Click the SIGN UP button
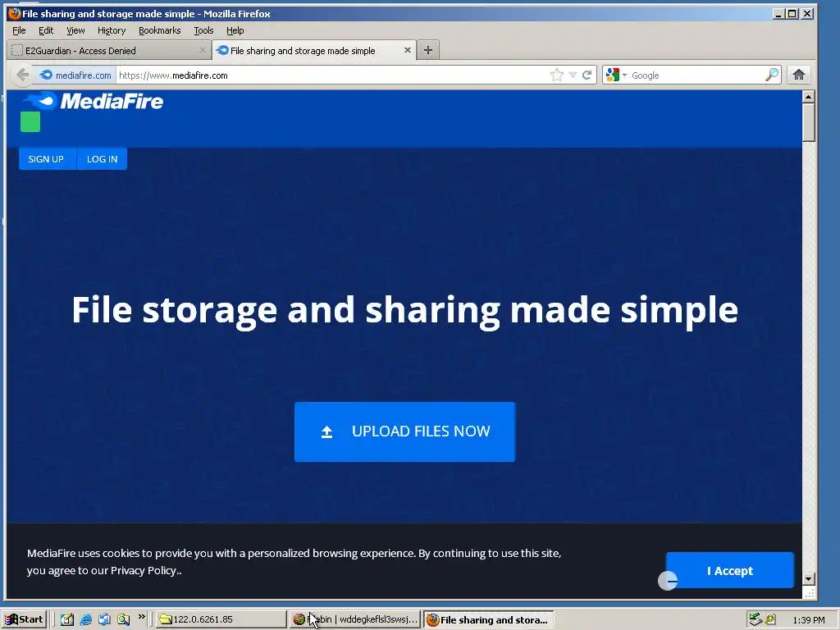Screen dimensions: 840x630 tap(47, 159)
